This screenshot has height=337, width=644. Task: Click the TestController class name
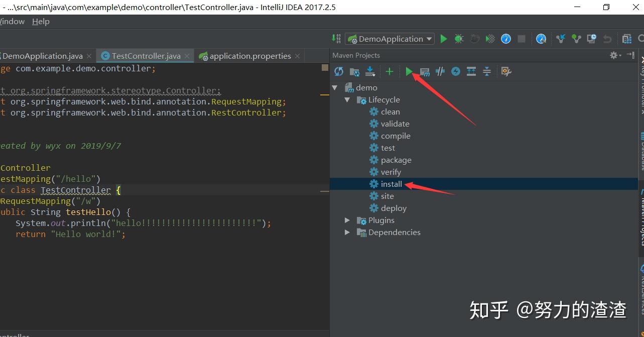pos(76,190)
